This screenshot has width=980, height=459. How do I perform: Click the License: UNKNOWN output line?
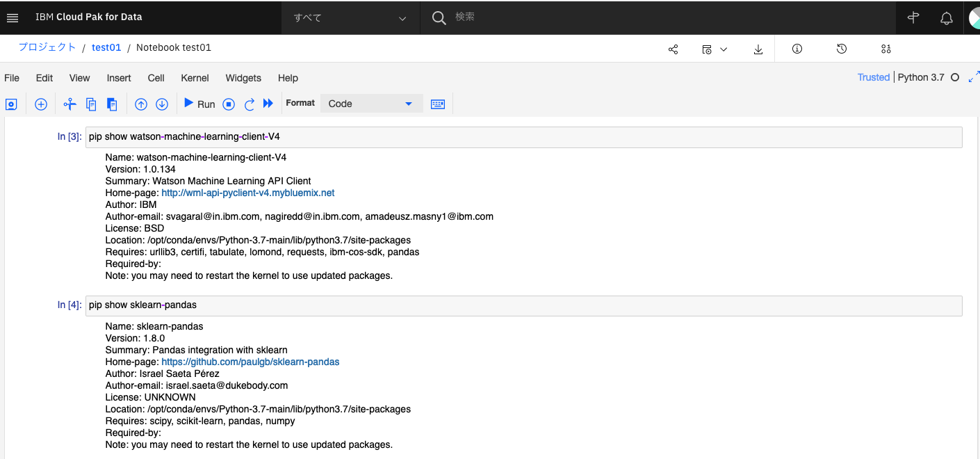(x=150, y=397)
